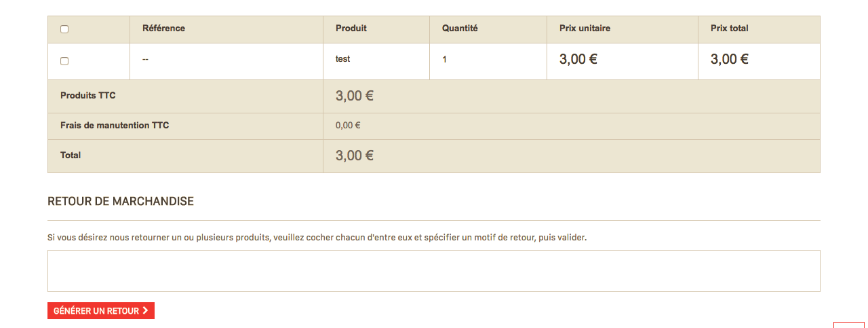This screenshot has width=868, height=328.
Task: Click the Frais de manutention TTC label
Action: [115, 126]
